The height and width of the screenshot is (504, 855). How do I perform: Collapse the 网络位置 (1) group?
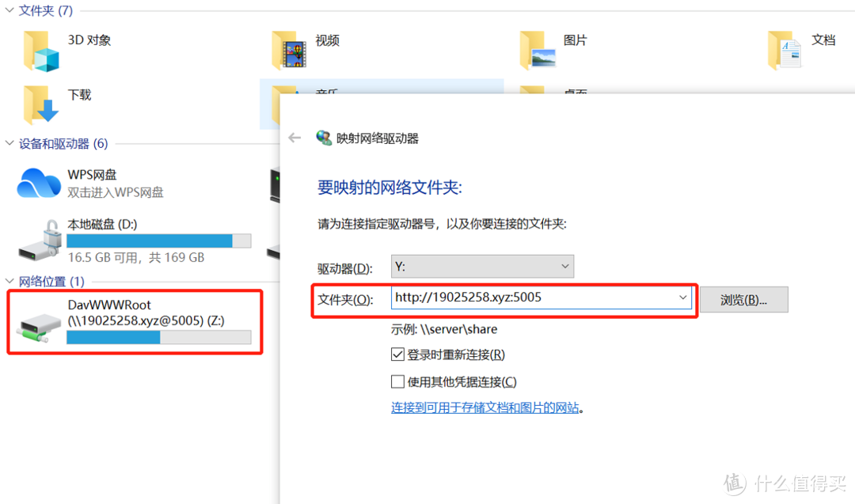(9, 281)
